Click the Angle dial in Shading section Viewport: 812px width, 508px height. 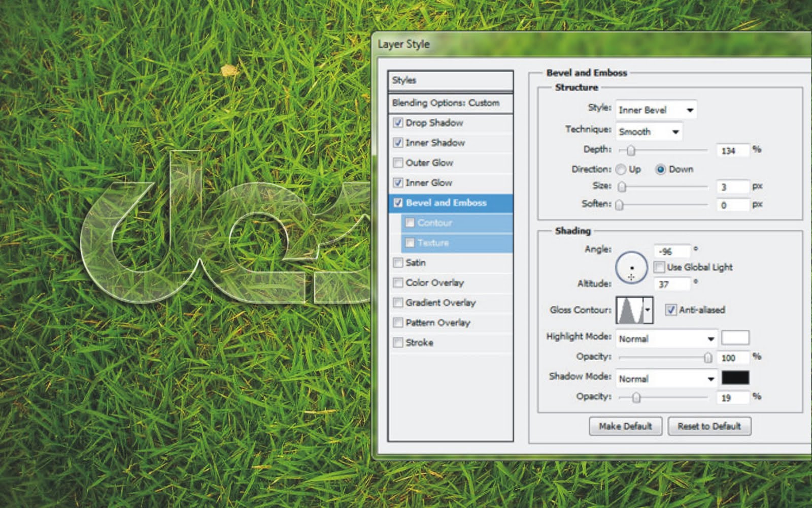pos(631,267)
